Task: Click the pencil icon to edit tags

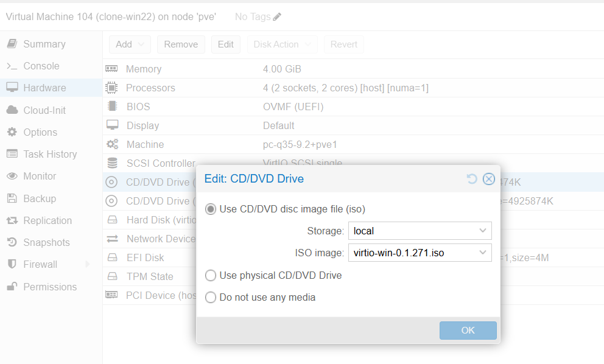Action: [x=277, y=17]
